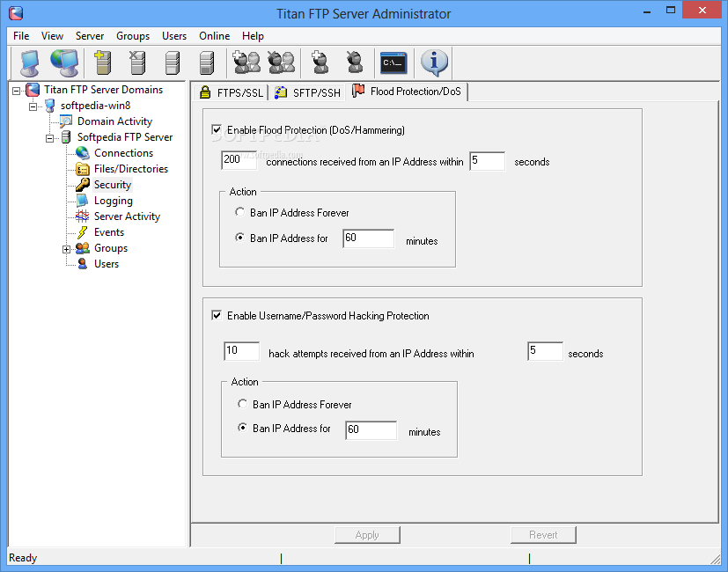Open the Server menu
The image size is (728, 572).
click(90, 36)
